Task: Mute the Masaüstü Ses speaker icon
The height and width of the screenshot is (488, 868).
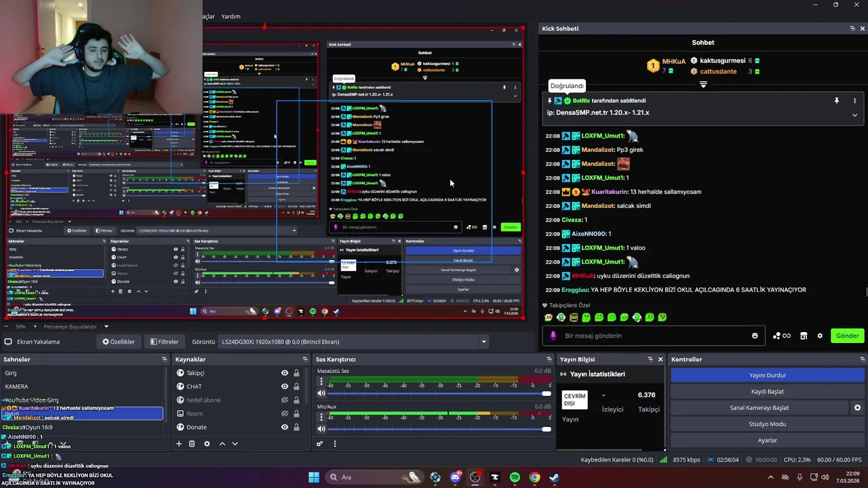Action: (321, 393)
